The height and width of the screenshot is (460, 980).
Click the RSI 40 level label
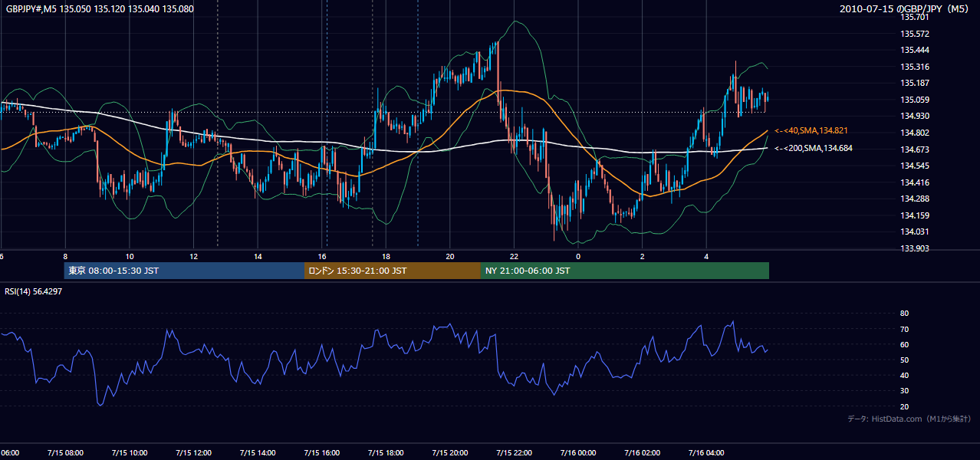point(904,375)
